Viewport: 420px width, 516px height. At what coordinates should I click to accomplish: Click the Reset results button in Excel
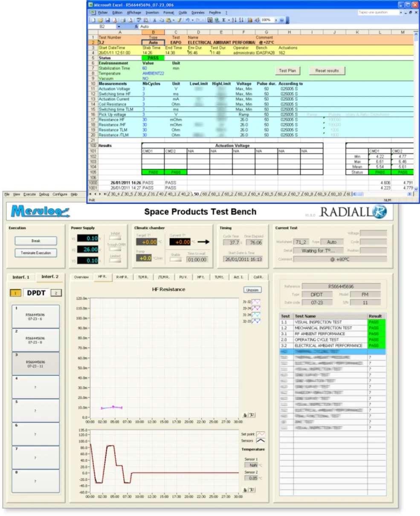click(327, 71)
